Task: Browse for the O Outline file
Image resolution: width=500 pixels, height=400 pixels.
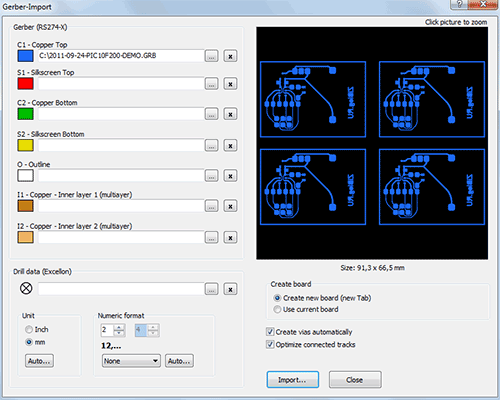Action: click(x=211, y=176)
